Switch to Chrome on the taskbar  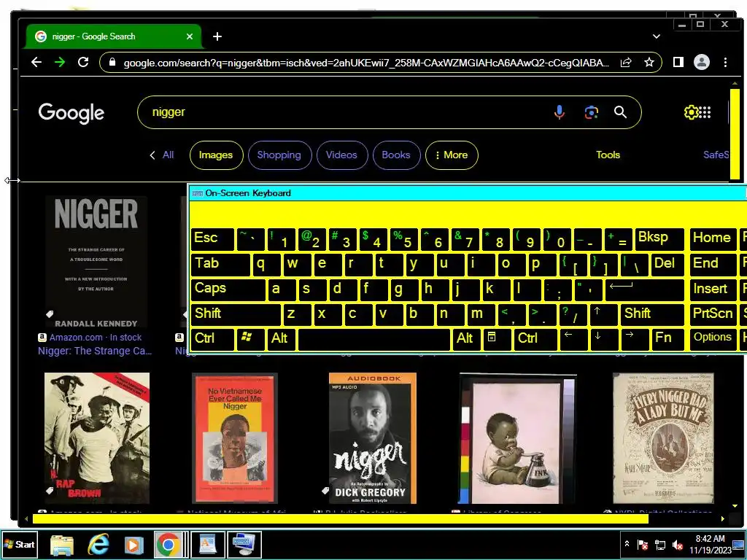tap(168, 545)
